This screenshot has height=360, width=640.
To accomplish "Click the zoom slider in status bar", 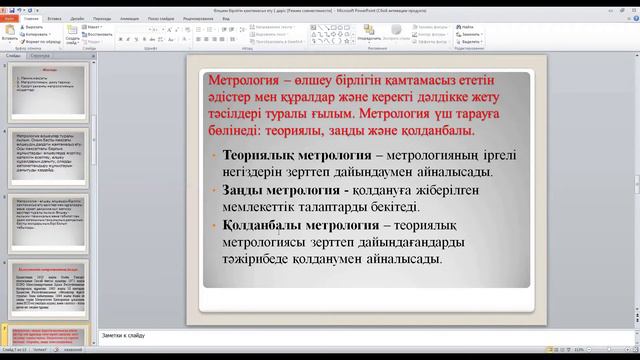I will pos(608,350).
